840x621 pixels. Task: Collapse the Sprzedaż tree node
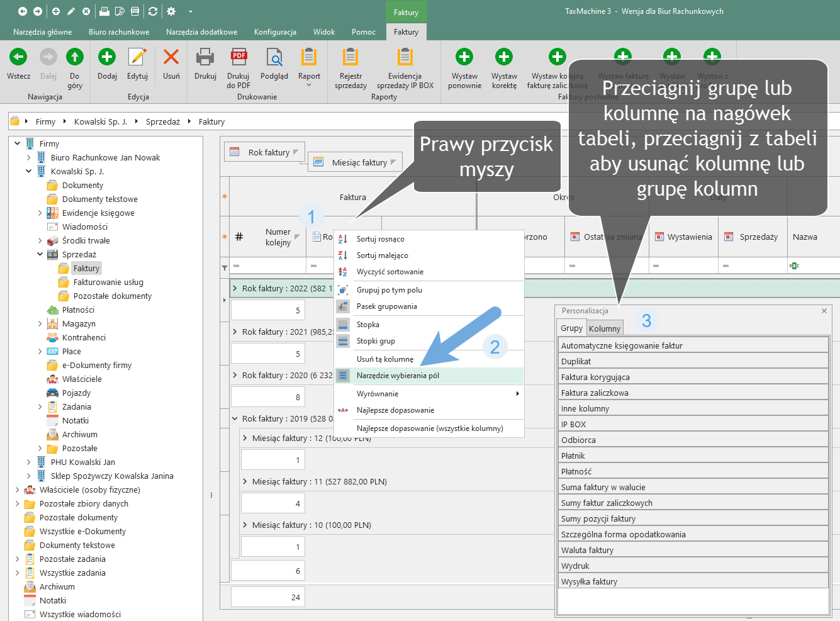(x=40, y=255)
